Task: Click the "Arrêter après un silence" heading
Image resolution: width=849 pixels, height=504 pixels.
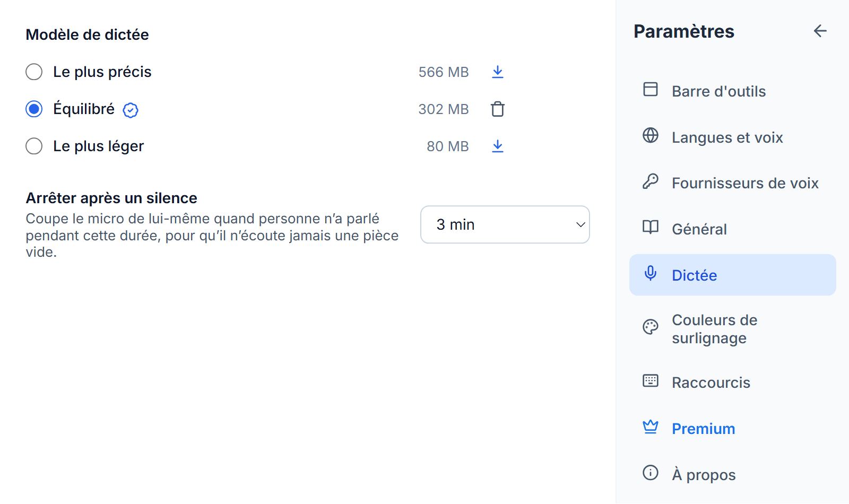Action: 111,198
